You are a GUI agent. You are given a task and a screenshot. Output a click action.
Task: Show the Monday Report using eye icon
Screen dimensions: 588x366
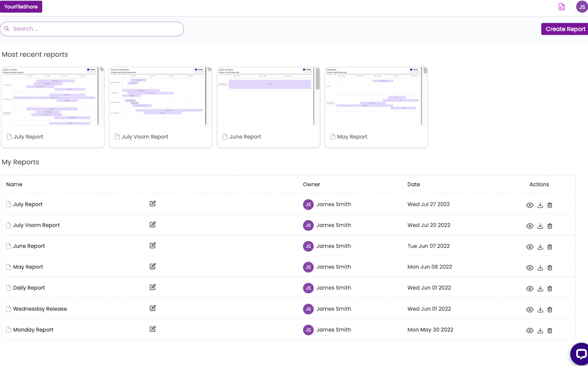[530, 330]
